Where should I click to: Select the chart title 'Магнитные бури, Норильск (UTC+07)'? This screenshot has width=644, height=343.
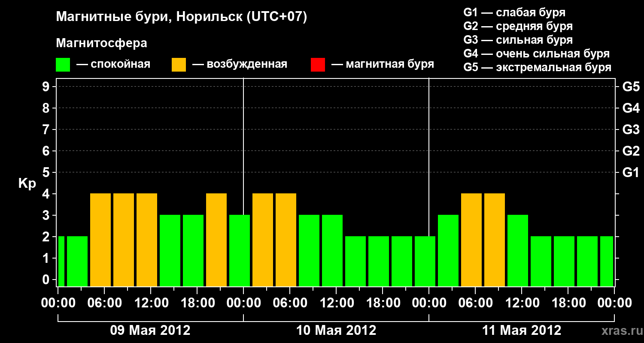pyautogui.click(x=182, y=18)
